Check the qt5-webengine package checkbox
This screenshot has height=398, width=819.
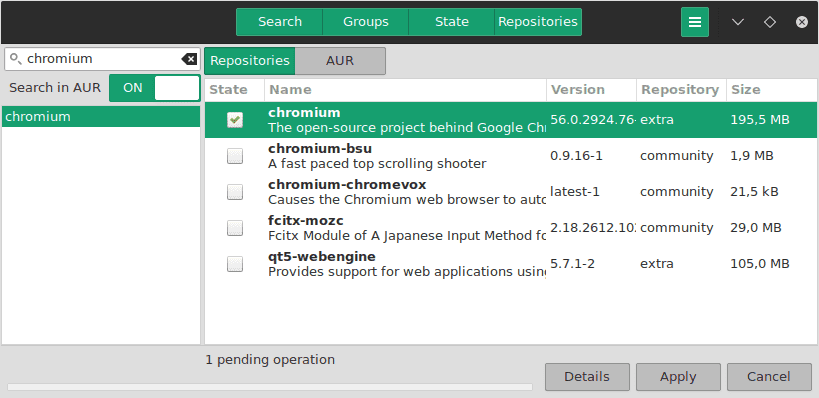[235, 264]
